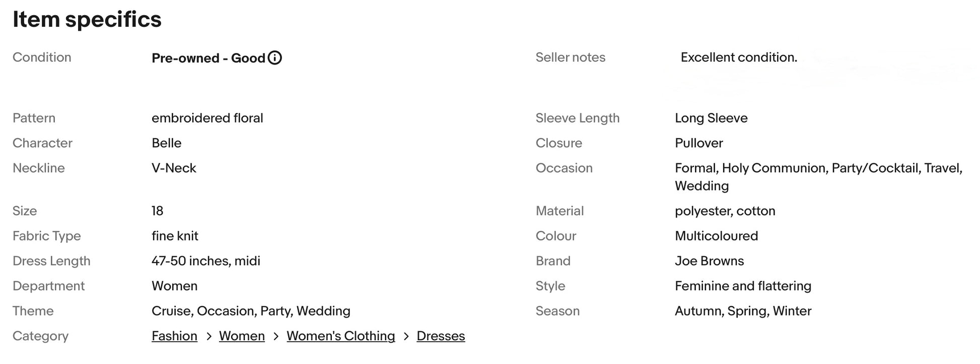
Task: Click the 47-50 inches, midi dress length
Action: pos(205,261)
